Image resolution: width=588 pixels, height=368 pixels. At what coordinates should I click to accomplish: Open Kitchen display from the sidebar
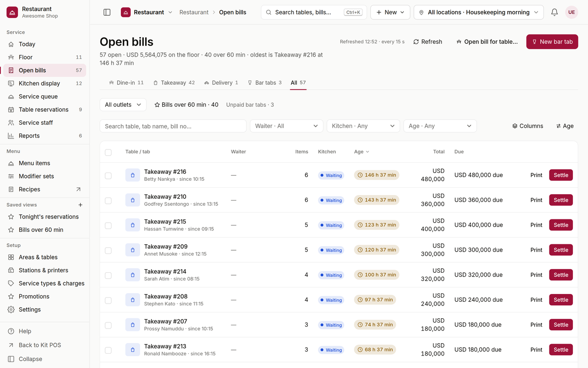pos(45,83)
